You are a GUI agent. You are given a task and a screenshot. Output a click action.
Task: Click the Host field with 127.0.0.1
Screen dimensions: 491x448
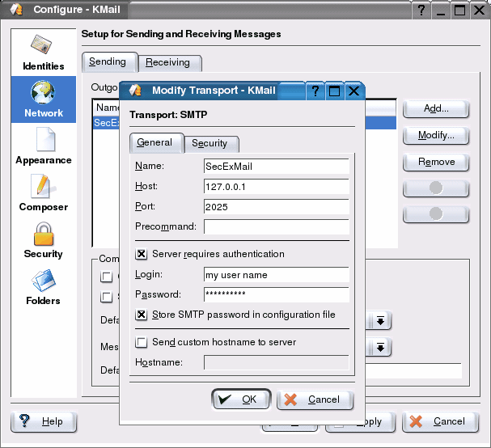pos(276,187)
